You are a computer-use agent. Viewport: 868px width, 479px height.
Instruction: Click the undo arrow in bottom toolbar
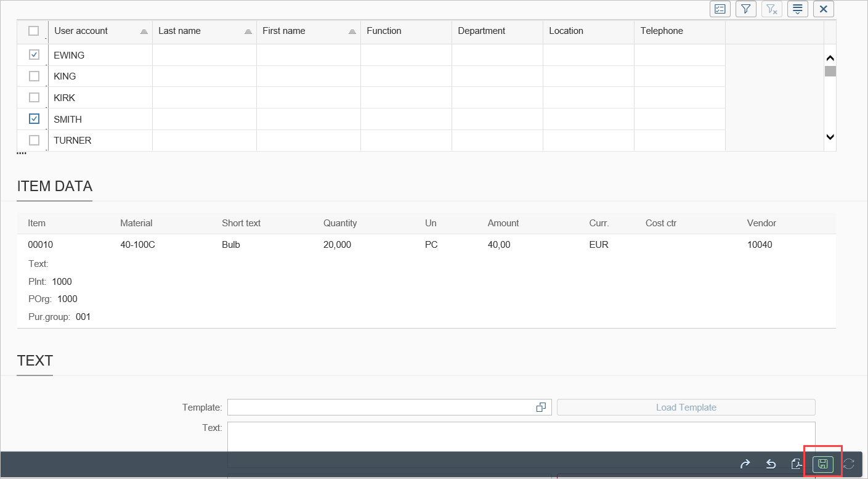click(x=770, y=464)
